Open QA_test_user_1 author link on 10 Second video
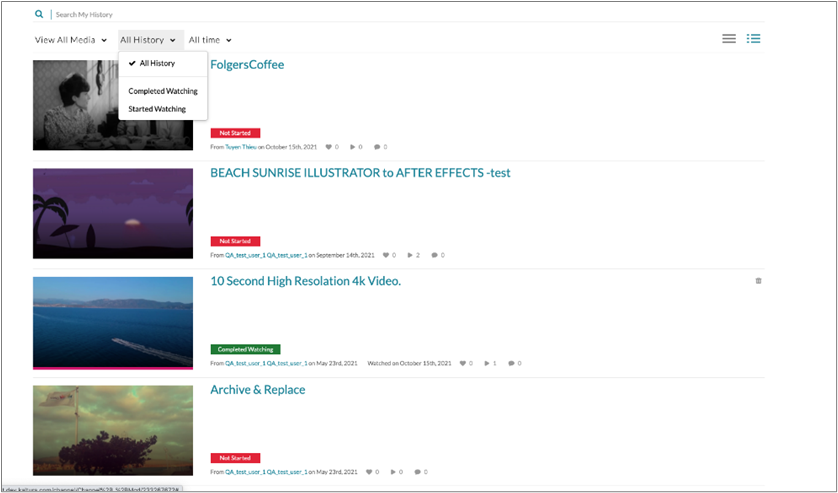The width and height of the screenshot is (838, 493). (266, 364)
